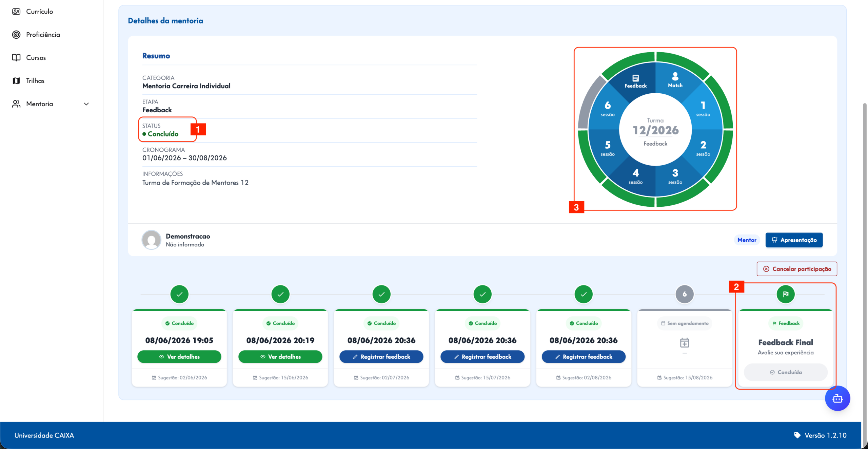Click the calendar-plus icon in session 6 card

point(685,343)
